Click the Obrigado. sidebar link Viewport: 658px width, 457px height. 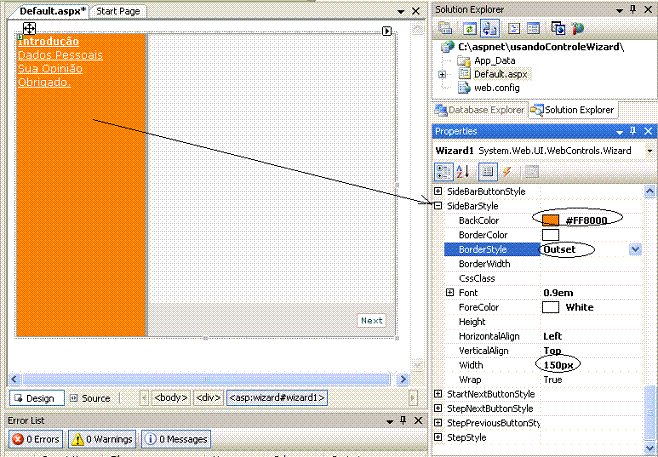44,82
